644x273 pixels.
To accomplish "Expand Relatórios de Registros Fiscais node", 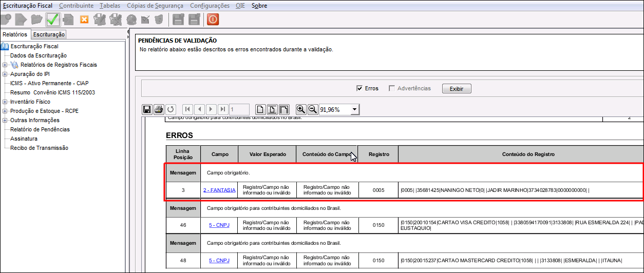I will point(5,65).
